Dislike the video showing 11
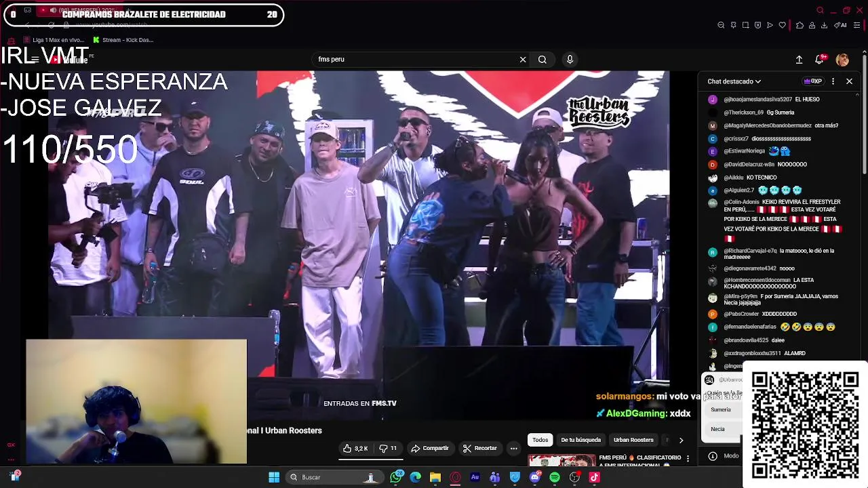Image resolution: width=868 pixels, height=488 pixels. tap(388, 448)
